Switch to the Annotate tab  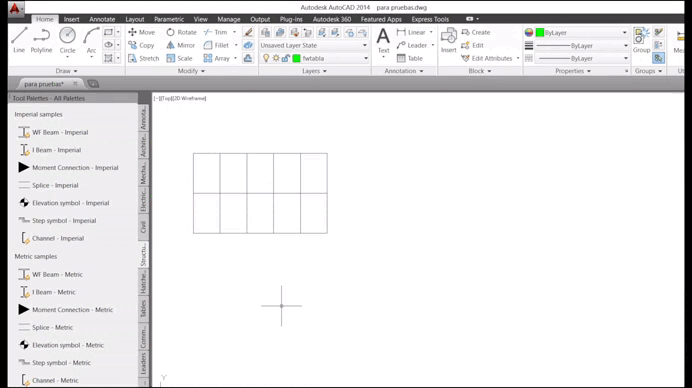[x=102, y=19]
